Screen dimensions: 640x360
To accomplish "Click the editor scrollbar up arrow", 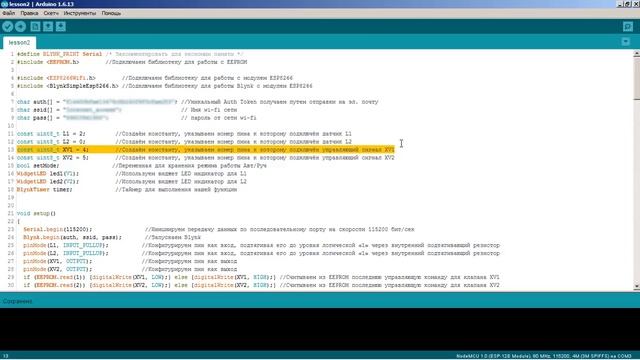I will 636,54.
